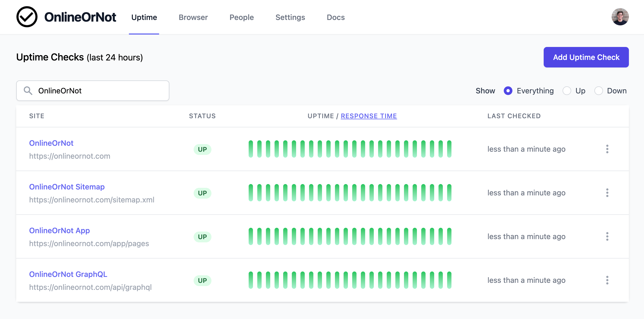
Task: Click the STATUS column header
Action: click(x=202, y=116)
